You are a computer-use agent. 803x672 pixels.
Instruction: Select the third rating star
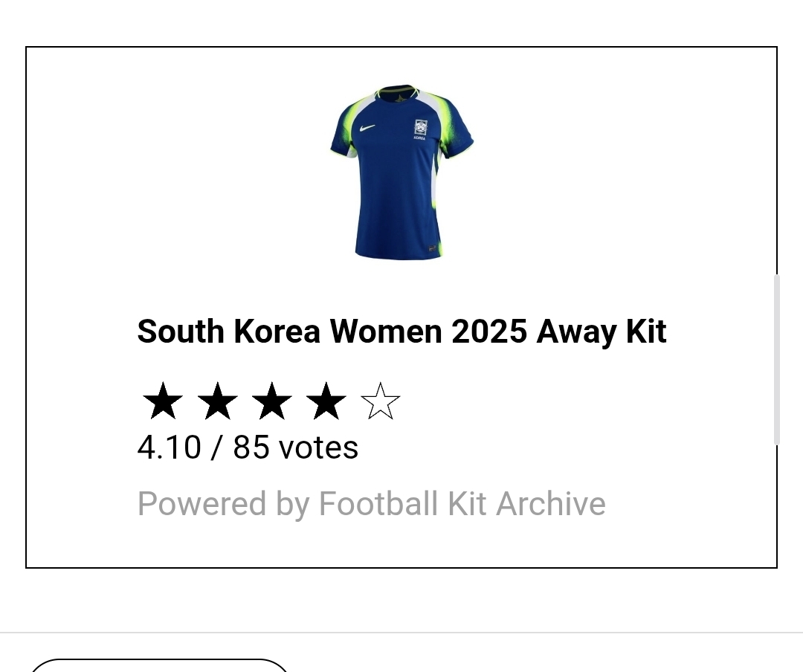pyautogui.click(x=271, y=402)
